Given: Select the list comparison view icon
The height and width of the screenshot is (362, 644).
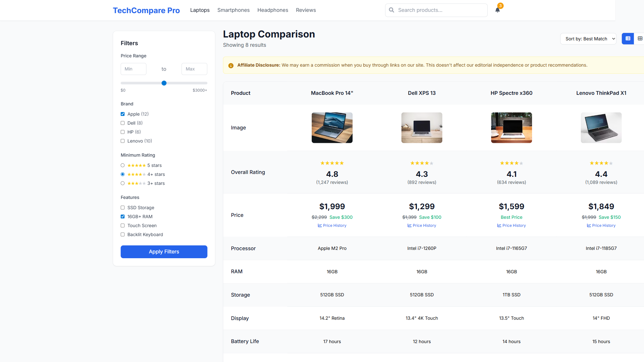Looking at the screenshot, I should coord(628,38).
